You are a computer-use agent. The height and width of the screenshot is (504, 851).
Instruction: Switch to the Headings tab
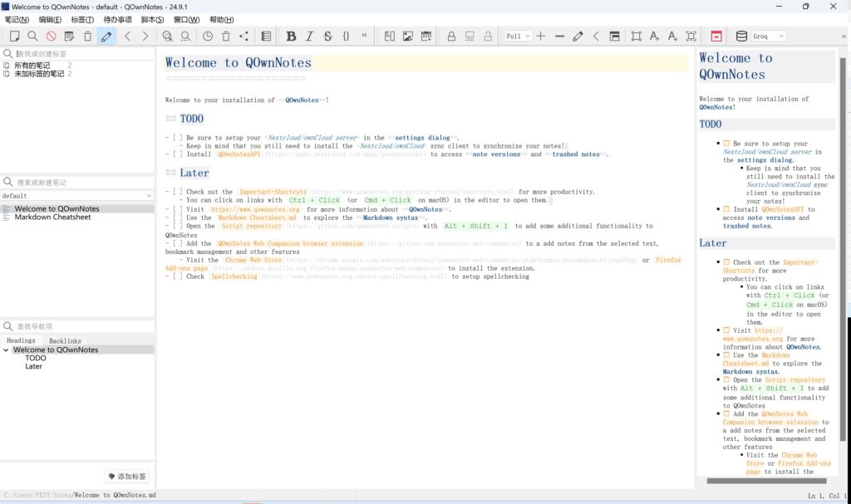21,340
